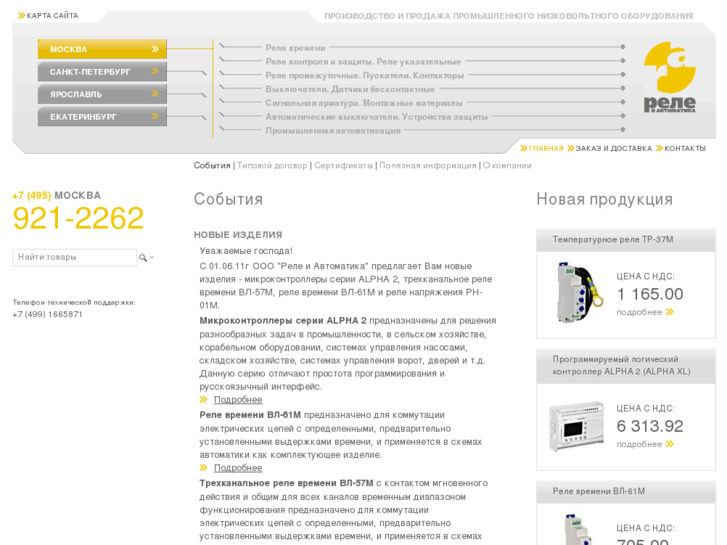
Task: Open Автоматические выключатели. Устройства защиты category
Action: tap(376, 117)
